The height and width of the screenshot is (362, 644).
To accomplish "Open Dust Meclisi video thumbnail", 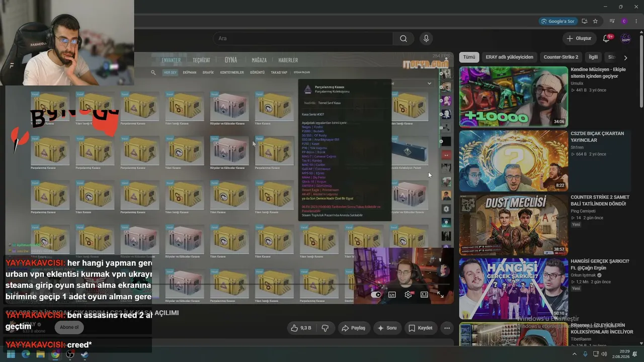I will (513, 225).
